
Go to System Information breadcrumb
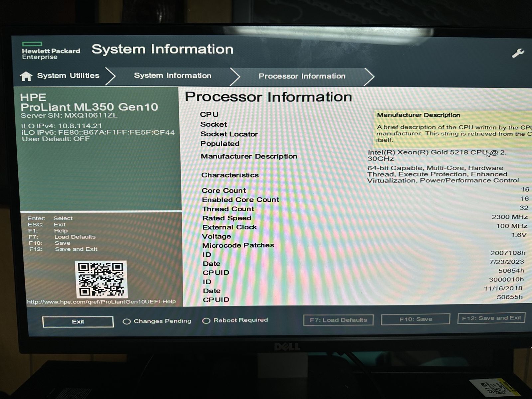pos(173,76)
